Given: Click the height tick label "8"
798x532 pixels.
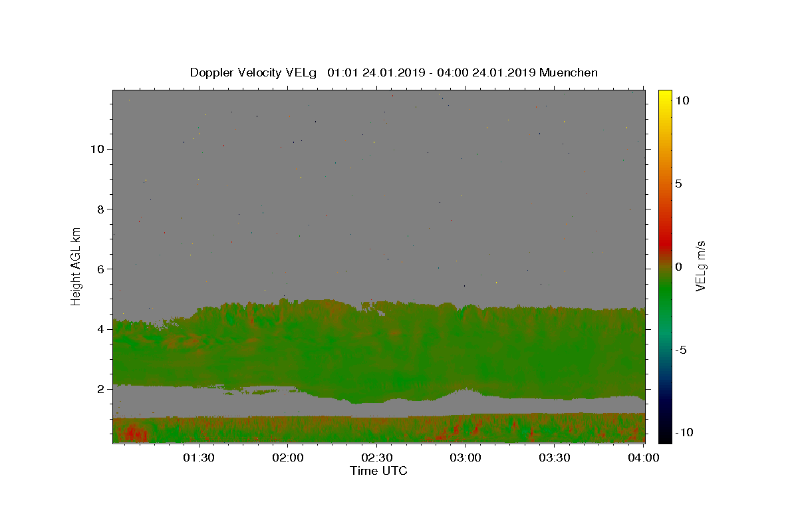Looking at the screenshot, I should (100, 209).
